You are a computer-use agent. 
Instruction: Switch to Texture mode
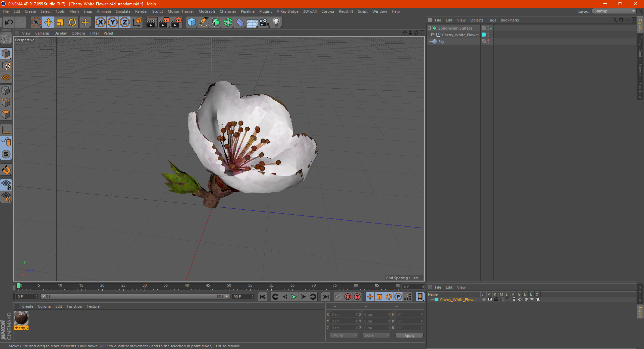click(x=6, y=65)
